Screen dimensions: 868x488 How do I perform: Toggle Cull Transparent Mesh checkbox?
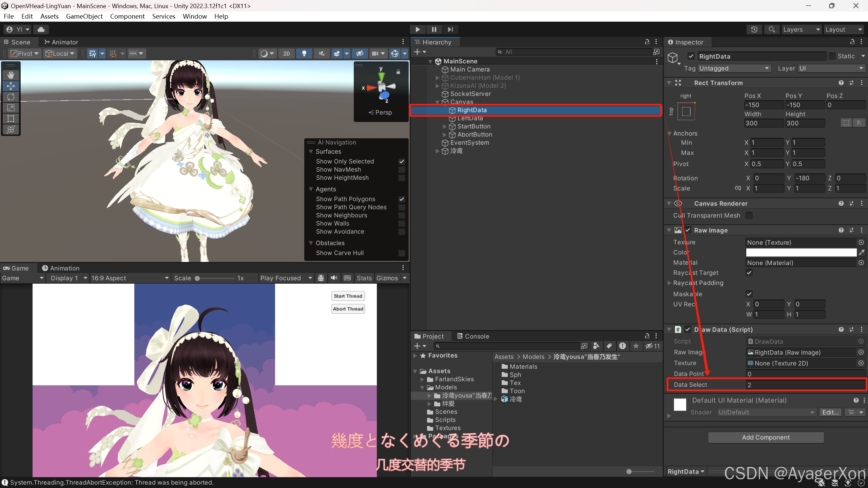pos(749,216)
